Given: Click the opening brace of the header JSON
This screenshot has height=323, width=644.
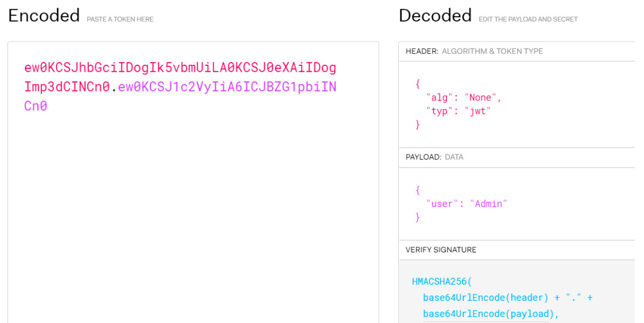Looking at the screenshot, I should point(418,84).
